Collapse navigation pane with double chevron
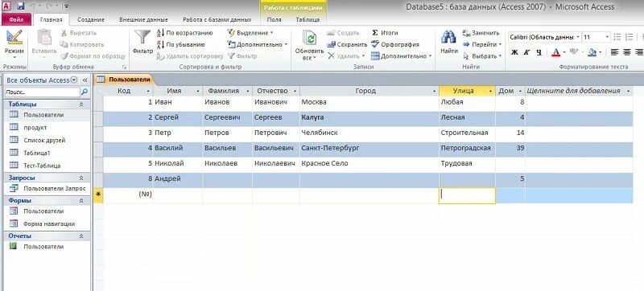Viewport: 644px width, 291px height. (x=85, y=80)
